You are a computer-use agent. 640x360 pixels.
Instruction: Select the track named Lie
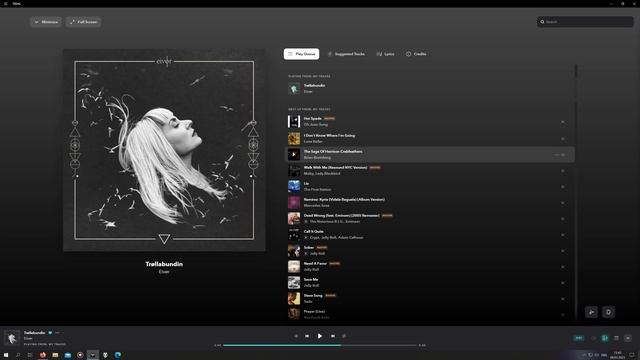[x=429, y=187]
